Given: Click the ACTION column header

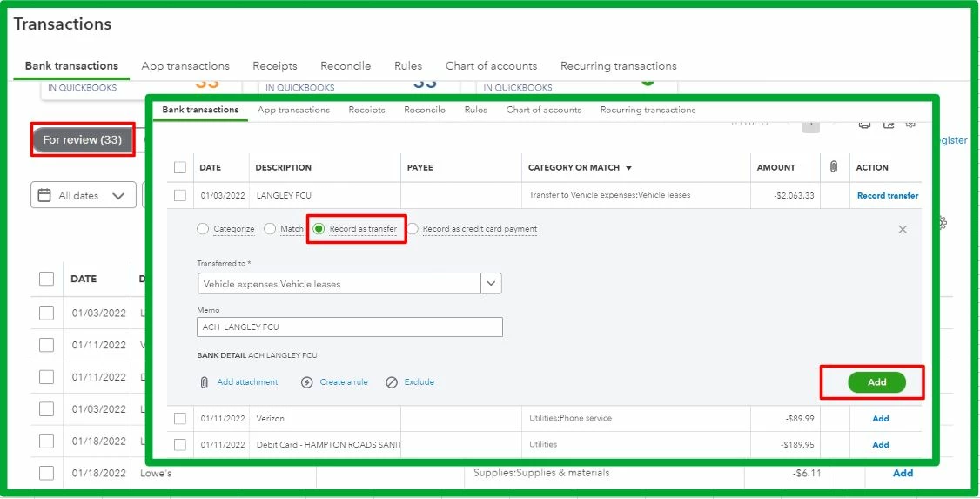Looking at the screenshot, I should pyautogui.click(x=872, y=167).
